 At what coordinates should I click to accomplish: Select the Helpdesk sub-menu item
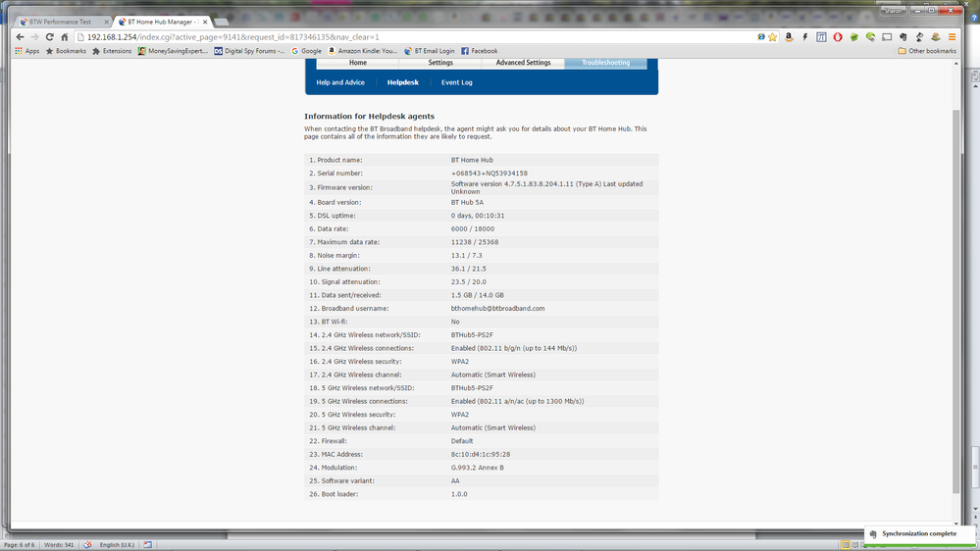pos(402,82)
